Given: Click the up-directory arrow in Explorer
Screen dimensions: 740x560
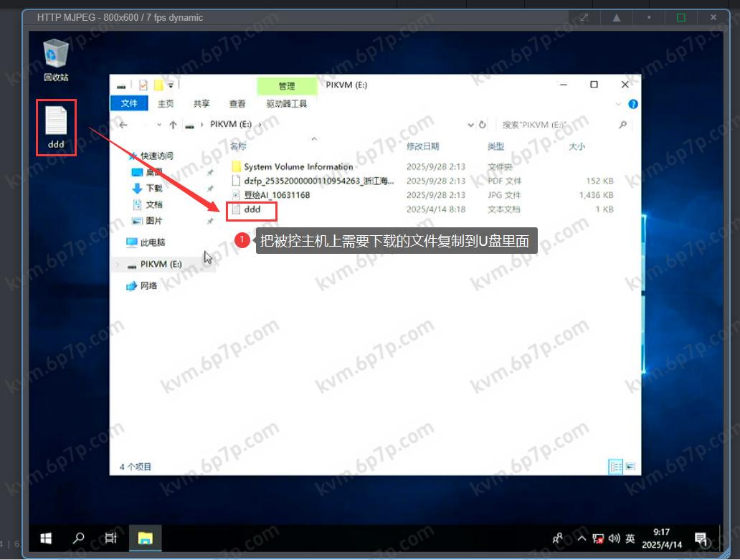Looking at the screenshot, I should tap(173, 125).
